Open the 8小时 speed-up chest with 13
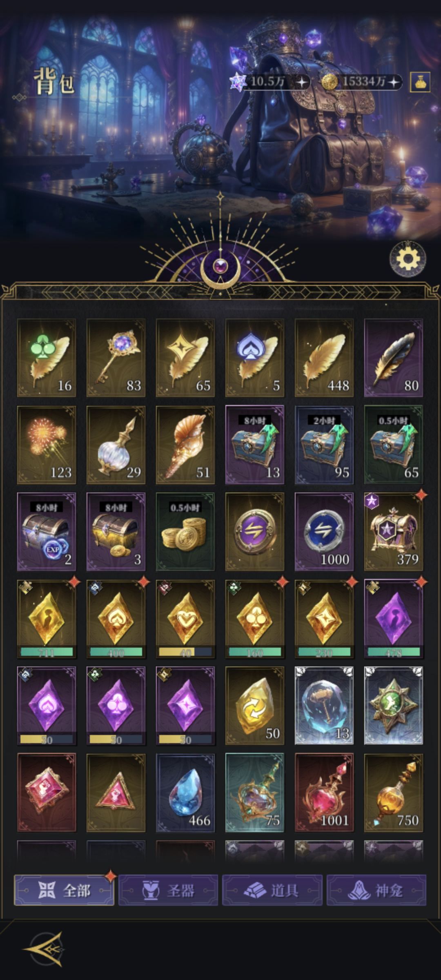The image size is (441, 980). click(x=255, y=445)
